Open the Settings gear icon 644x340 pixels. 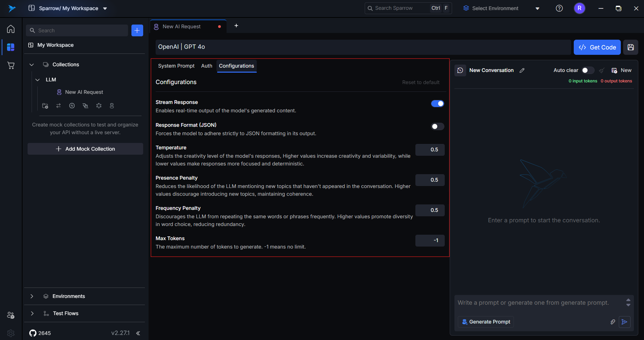(11, 333)
